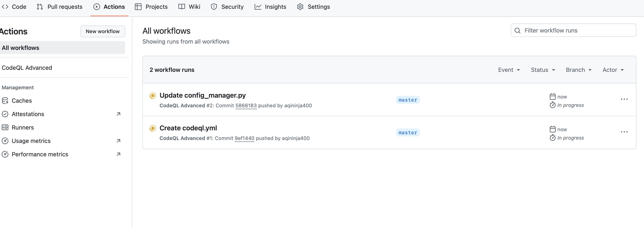Select the Actions tab
Screen dimensions: 644x228
point(109,7)
